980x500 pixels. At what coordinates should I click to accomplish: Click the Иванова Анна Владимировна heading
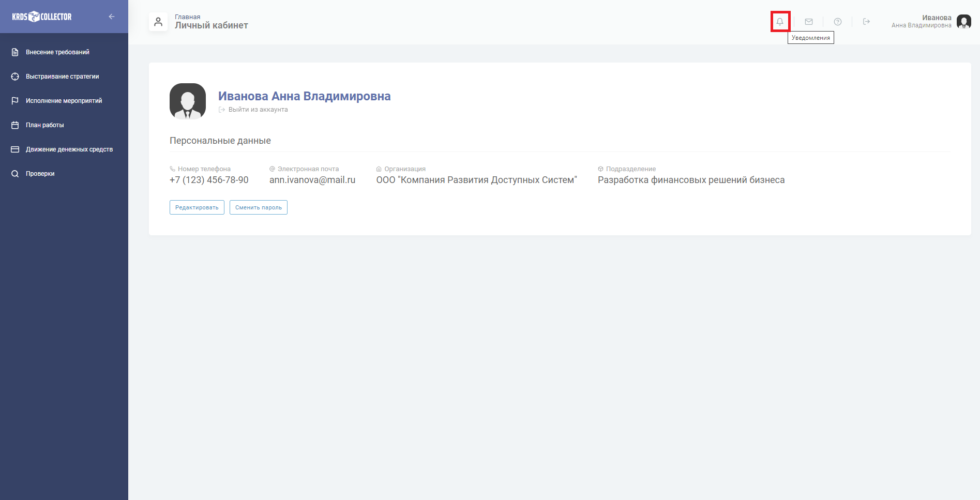305,96
